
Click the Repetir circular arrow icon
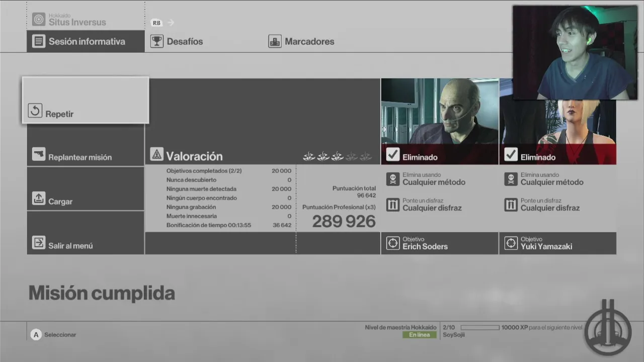coord(35,111)
